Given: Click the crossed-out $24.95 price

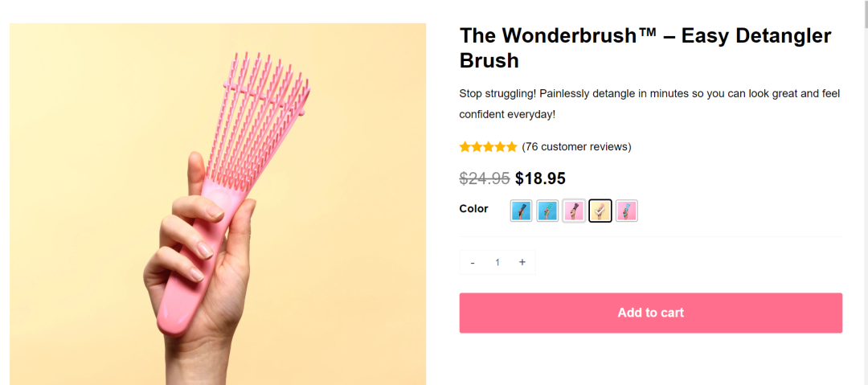Looking at the screenshot, I should pos(485,178).
